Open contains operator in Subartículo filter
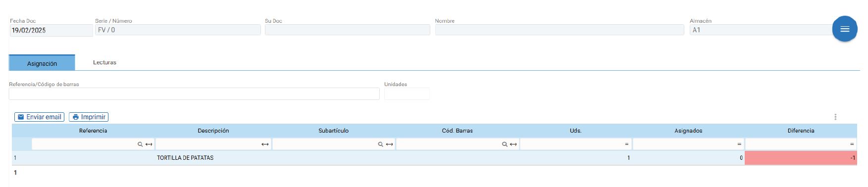868x187 pixels. (389, 144)
